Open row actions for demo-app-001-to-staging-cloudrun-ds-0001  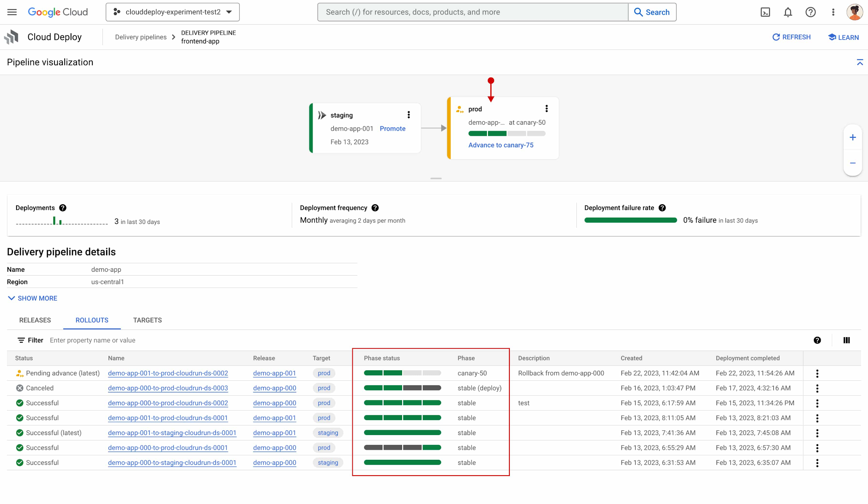tap(817, 433)
